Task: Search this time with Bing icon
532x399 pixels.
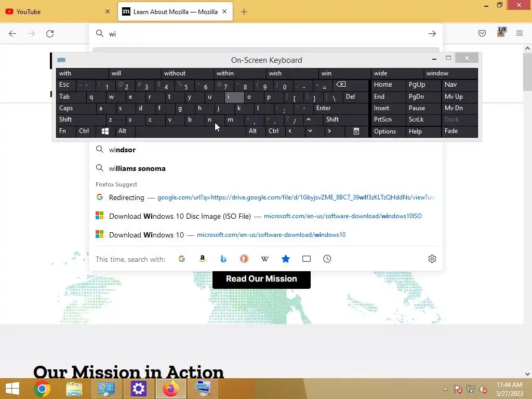Action: (x=223, y=259)
